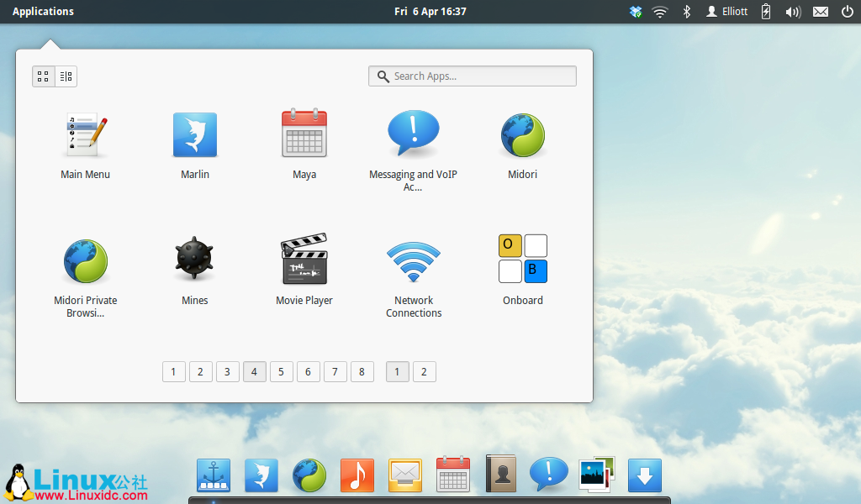This screenshot has width=861, height=504.
Task: Click the Search Apps field
Action: coord(473,76)
